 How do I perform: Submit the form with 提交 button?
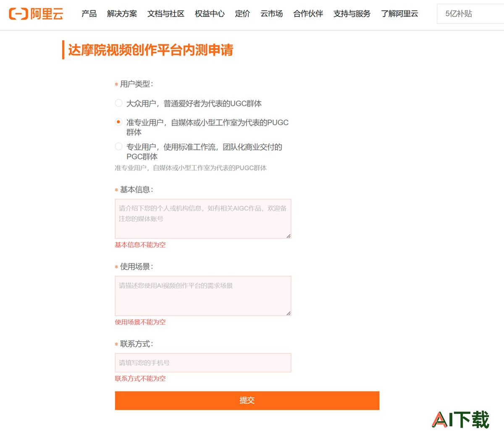[247, 400]
